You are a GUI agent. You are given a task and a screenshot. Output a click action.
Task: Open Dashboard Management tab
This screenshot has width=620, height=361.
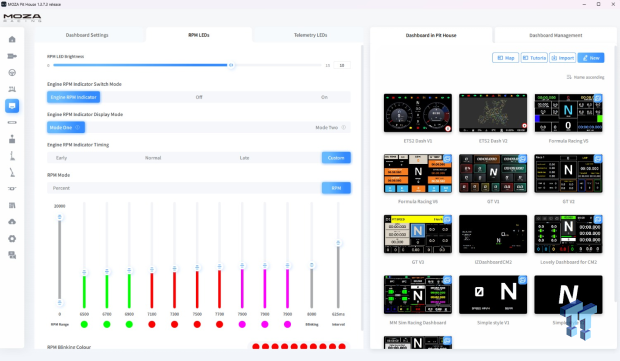point(556,35)
